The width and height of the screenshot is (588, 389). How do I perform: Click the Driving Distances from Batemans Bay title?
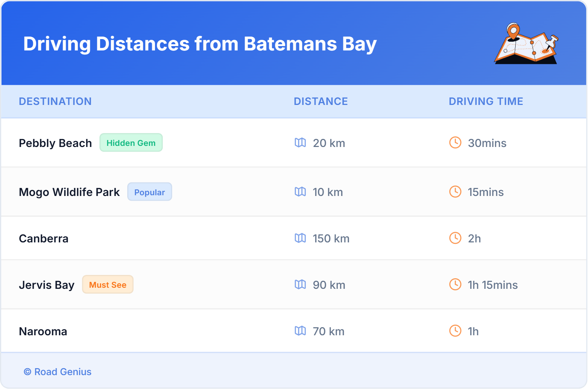[200, 44]
